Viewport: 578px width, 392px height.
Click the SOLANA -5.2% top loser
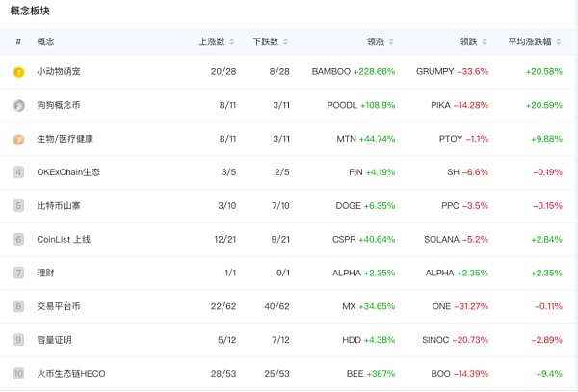456,240
